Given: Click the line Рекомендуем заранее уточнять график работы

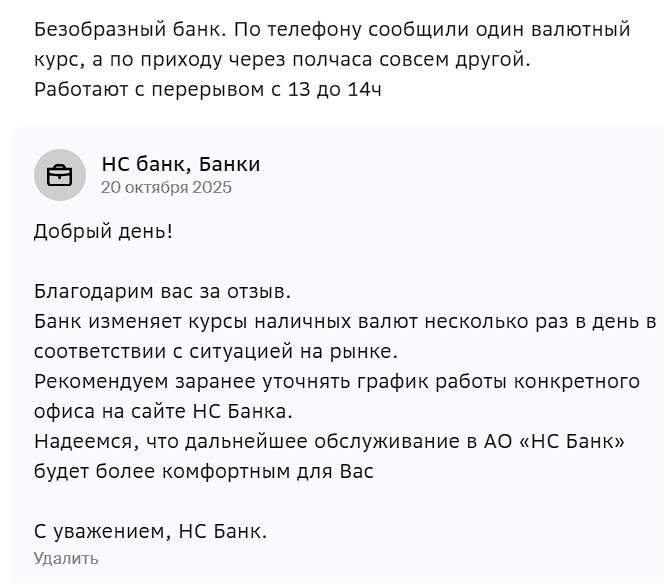Looking at the screenshot, I should point(337,382).
